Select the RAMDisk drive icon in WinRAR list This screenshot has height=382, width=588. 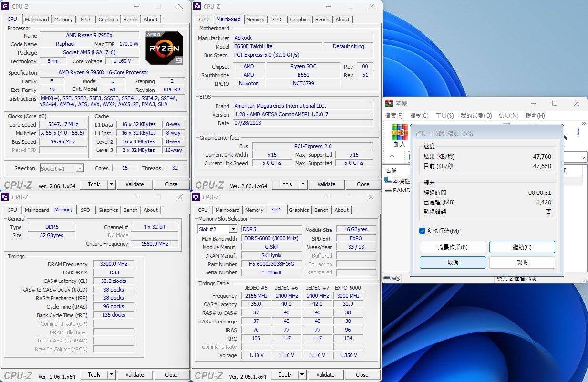388,190
